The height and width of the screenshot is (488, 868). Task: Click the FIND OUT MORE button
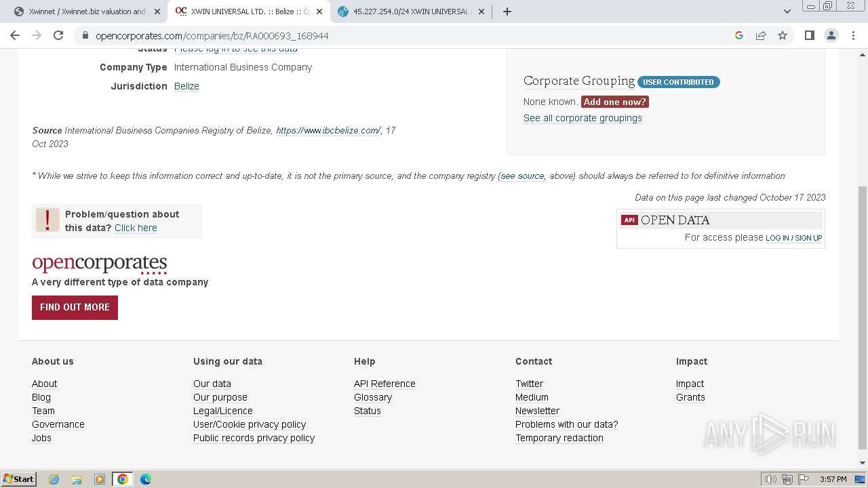75,308
